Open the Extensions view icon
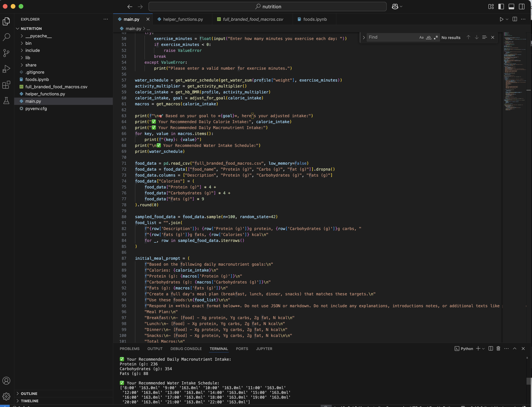The image size is (532, 407). 6,85
